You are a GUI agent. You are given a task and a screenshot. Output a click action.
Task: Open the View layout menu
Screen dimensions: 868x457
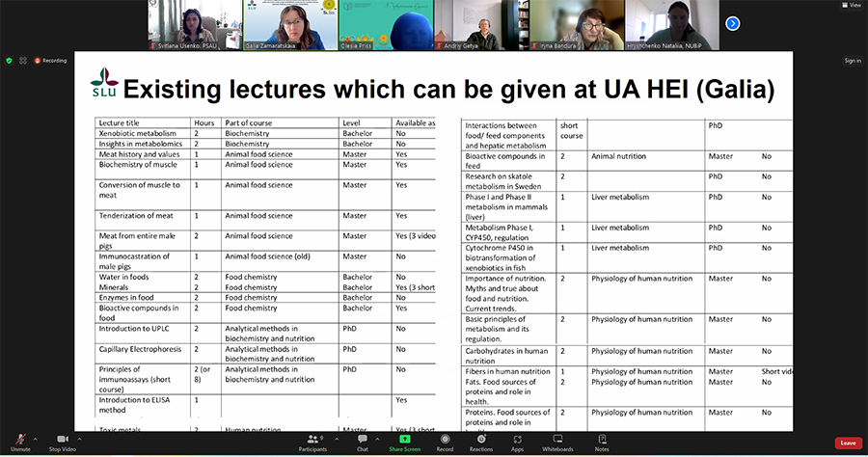coord(852,5)
